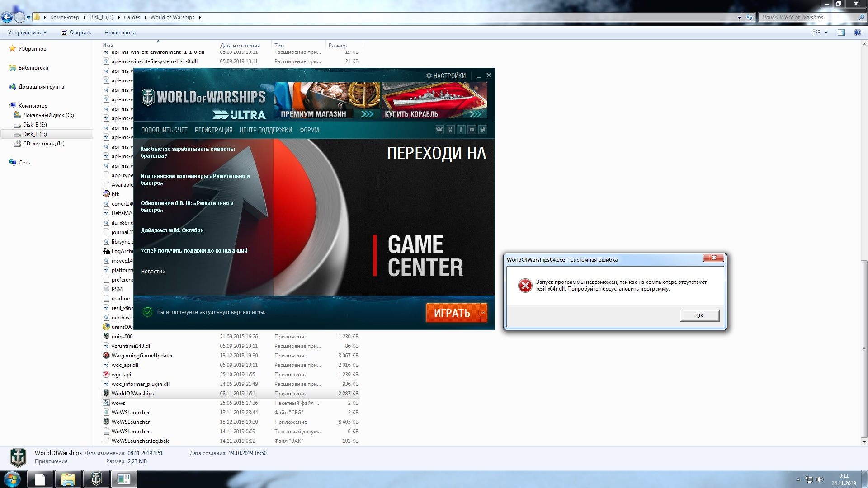This screenshot has height=488, width=868.
Task: Click the ИГРАТЬ play button
Action: [x=453, y=313]
